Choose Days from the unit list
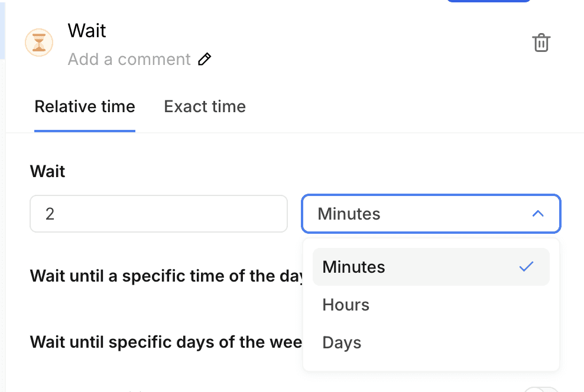 (342, 342)
